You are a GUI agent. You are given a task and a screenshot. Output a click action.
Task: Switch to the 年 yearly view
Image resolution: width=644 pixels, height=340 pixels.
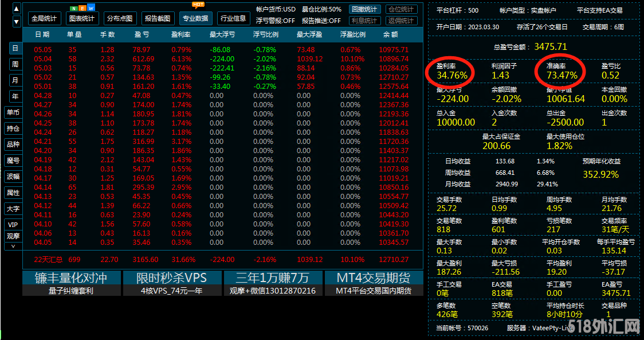point(15,96)
